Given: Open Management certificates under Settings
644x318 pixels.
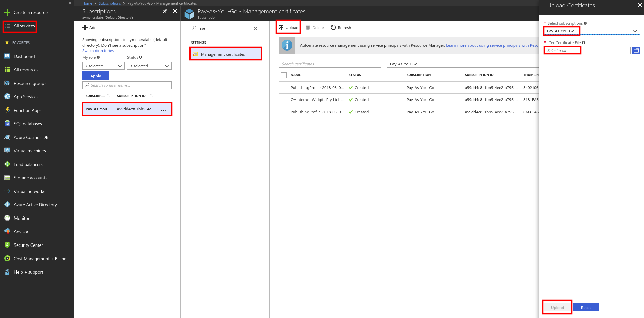Looking at the screenshot, I should click(x=223, y=54).
